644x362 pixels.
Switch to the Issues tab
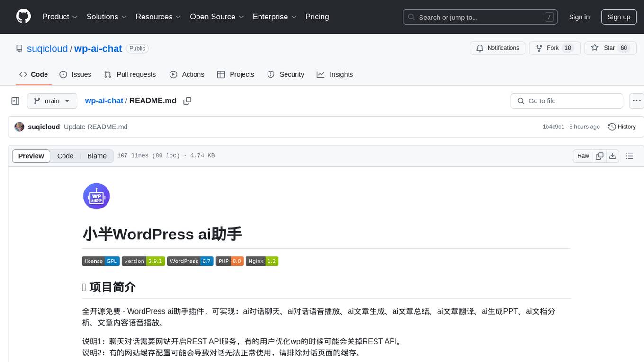(75, 74)
